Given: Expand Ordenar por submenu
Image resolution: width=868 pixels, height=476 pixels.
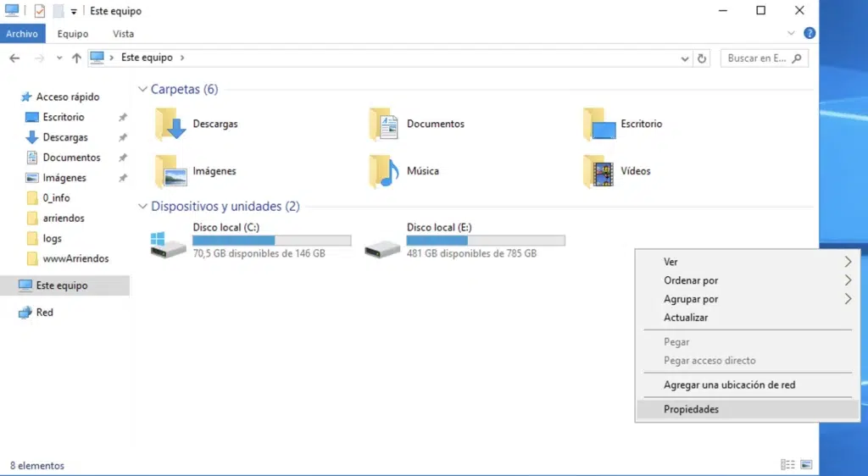Looking at the screenshot, I should click(x=848, y=280).
